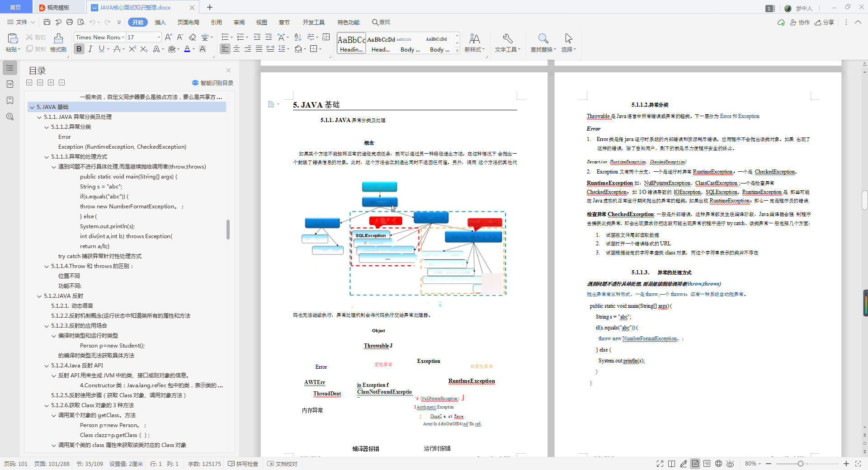Click 文档校对 in status bar

pyautogui.click(x=283, y=464)
